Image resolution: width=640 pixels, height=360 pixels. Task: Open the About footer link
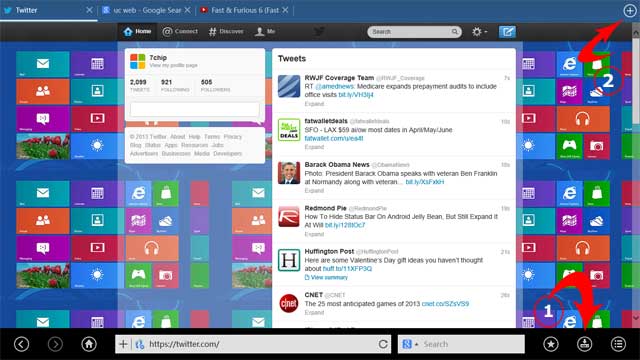coord(178,137)
